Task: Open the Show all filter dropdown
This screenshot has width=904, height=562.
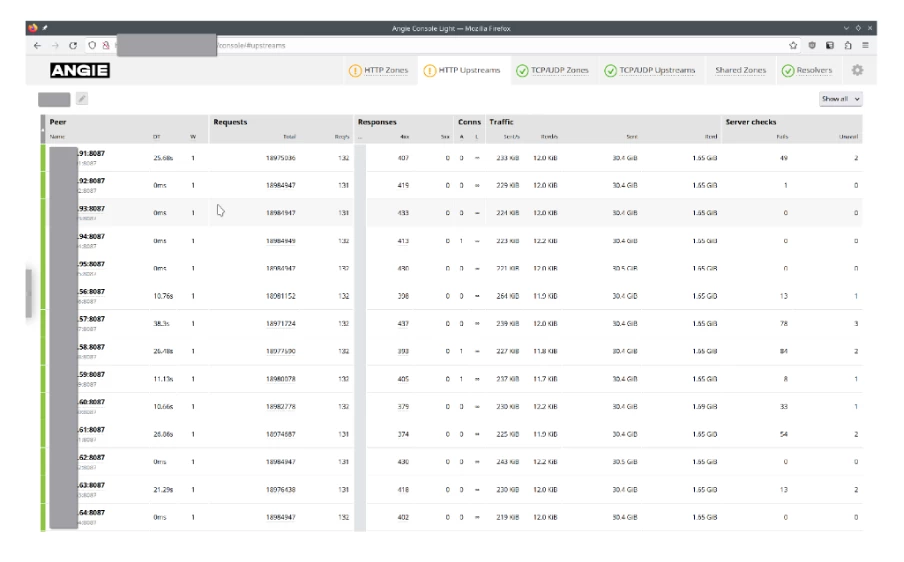Action: pyautogui.click(x=840, y=99)
